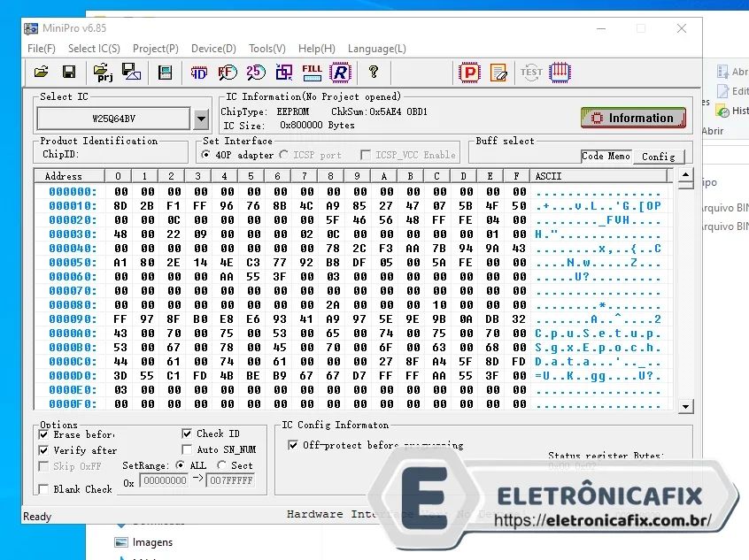Click the FF blank check magnifier icon
The image size is (749, 560).
coord(228,73)
